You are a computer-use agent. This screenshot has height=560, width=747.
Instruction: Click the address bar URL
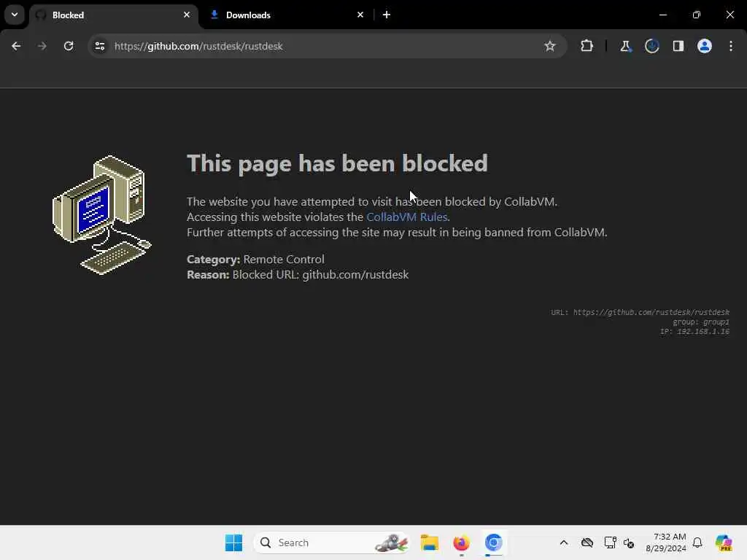point(198,46)
